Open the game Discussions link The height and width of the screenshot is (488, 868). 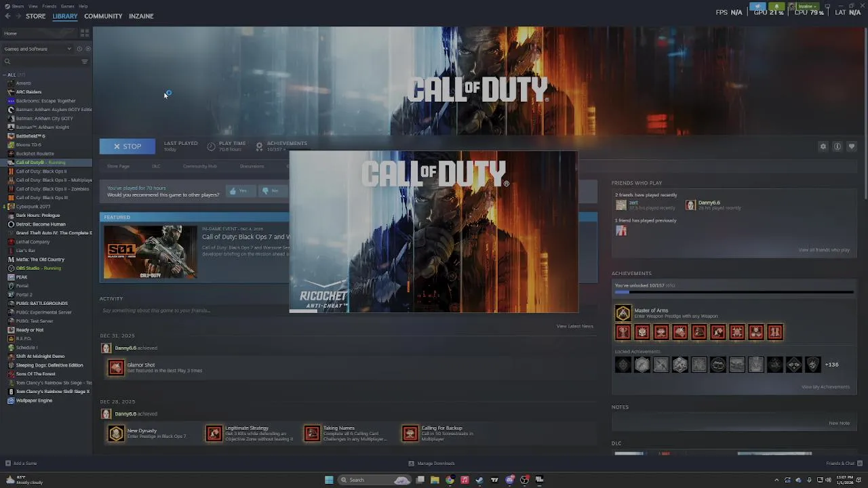coord(252,166)
